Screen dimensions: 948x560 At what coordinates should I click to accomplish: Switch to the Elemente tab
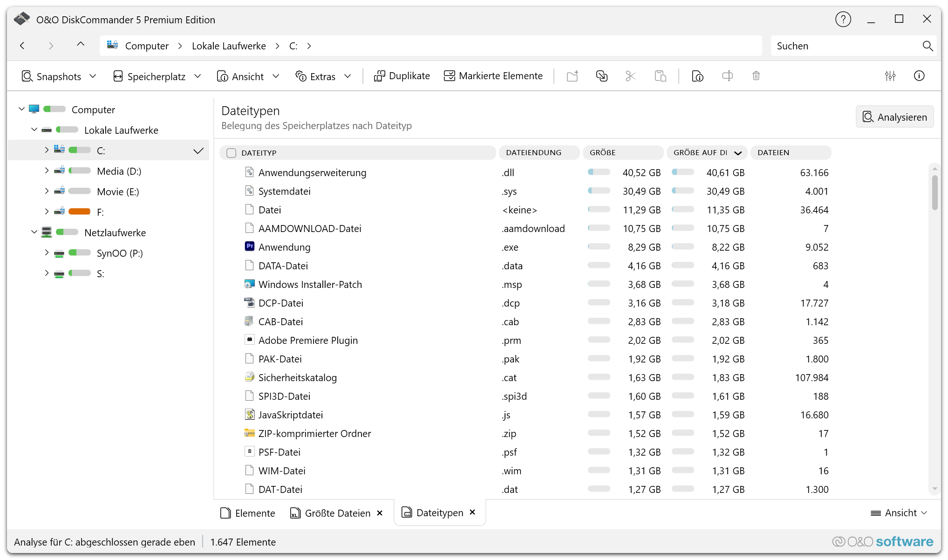tap(248, 513)
